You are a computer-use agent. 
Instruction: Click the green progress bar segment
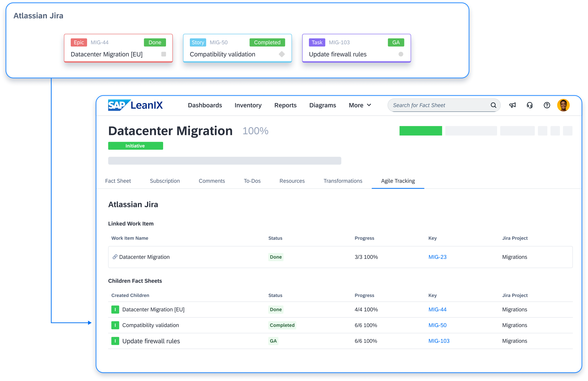pos(421,131)
